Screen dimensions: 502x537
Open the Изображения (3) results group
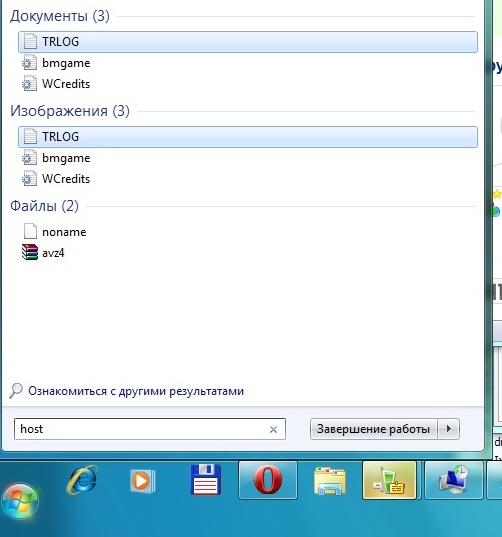(x=70, y=111)
